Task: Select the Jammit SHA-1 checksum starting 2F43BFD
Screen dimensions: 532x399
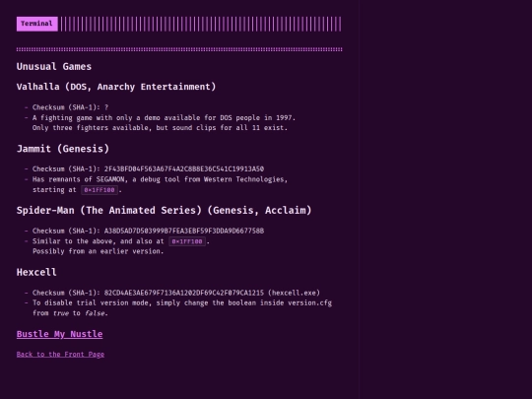Action: [x=184, y=169]
